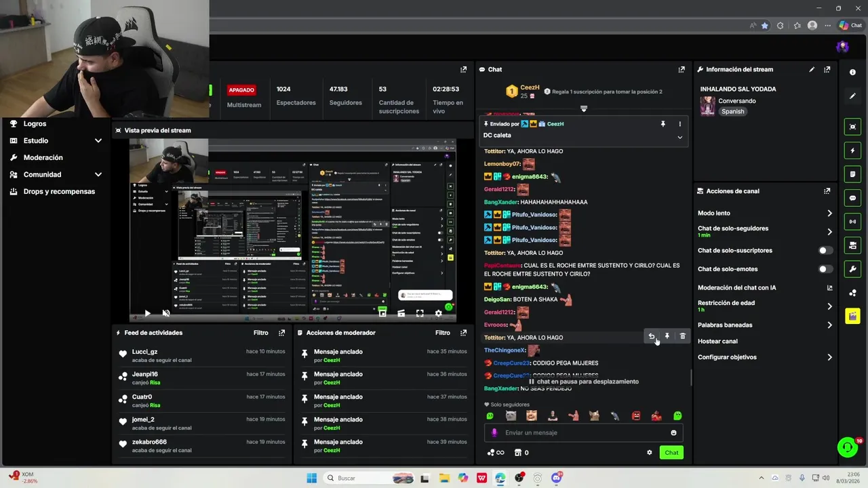This screenshot has width=868, height=488.
Task: Click the speech bubble quick action
Action: point(853,198)
